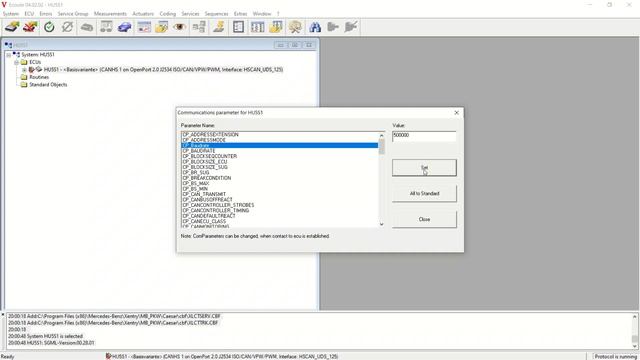Click the open system icon with green arrow
640x360 pixels.
(x=12, y=27)
